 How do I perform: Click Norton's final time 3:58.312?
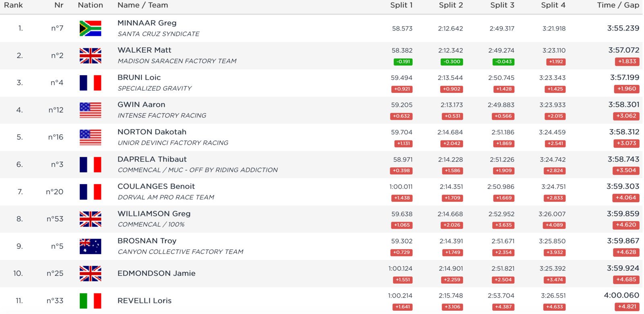624,132
